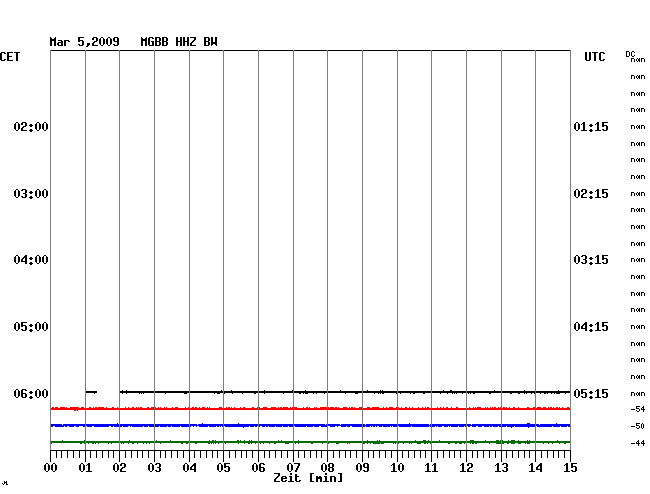Click the DC column header
Image resolution: width=650 pixels, height=494 pixels.
click(x=630, y=54)
